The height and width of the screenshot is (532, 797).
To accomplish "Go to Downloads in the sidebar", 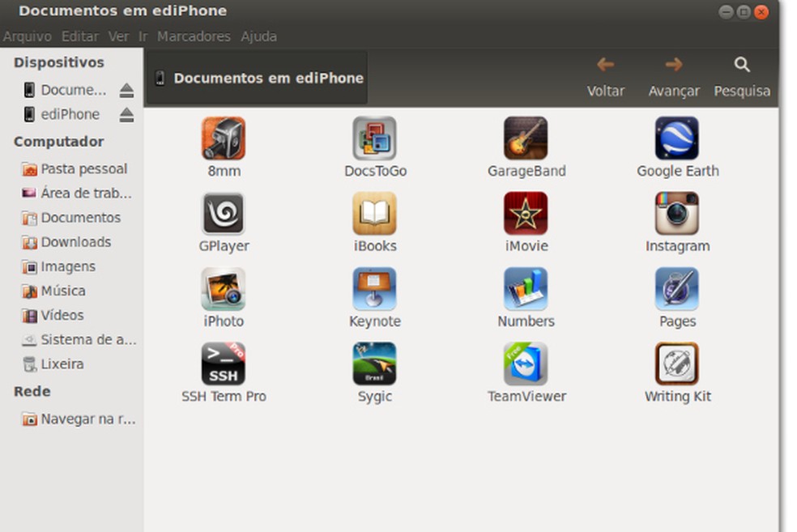I will point(75,242).
